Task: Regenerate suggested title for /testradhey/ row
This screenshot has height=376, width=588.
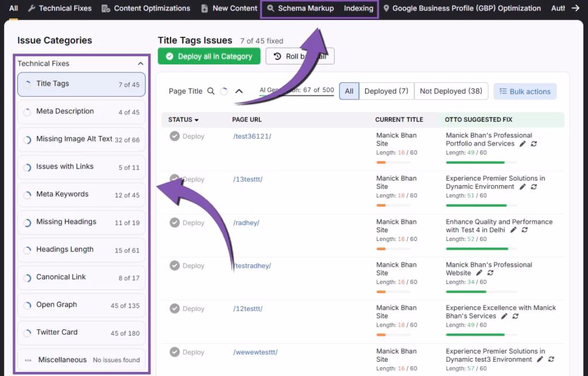Action: [489, 273]
